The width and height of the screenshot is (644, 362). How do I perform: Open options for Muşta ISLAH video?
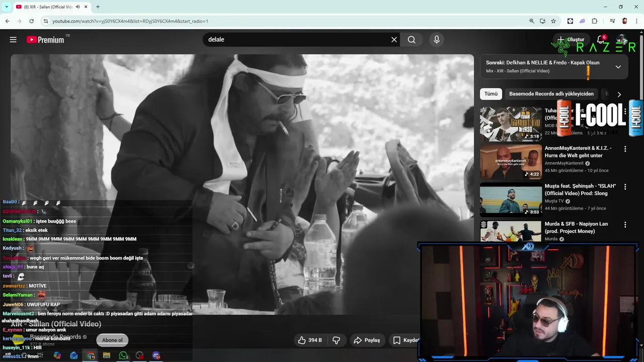(x=625, y=187)
